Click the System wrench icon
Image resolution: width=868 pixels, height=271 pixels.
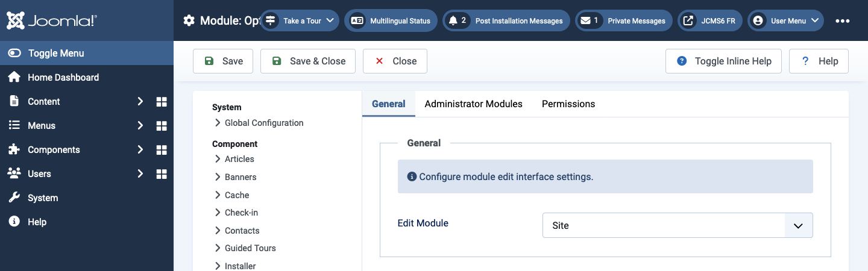(14, 198)
